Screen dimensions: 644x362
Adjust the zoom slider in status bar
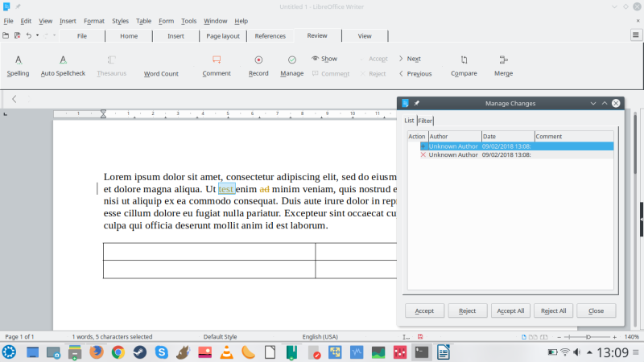point(588,336)
